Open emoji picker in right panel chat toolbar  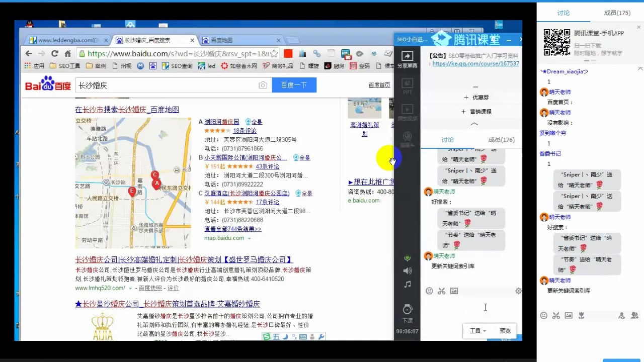click(544, 316)
